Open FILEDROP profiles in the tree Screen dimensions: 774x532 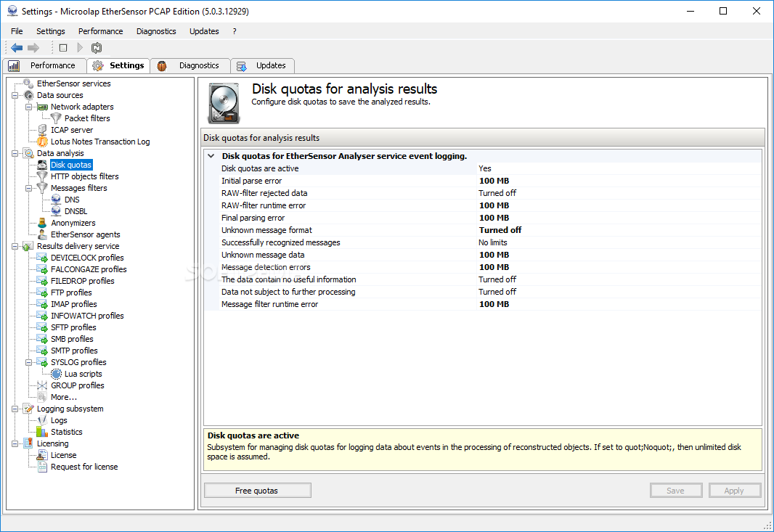83,282
